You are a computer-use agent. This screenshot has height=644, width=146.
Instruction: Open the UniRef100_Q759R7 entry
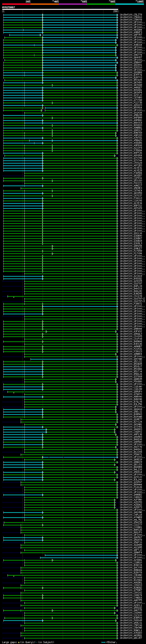[x=131, y=590]
